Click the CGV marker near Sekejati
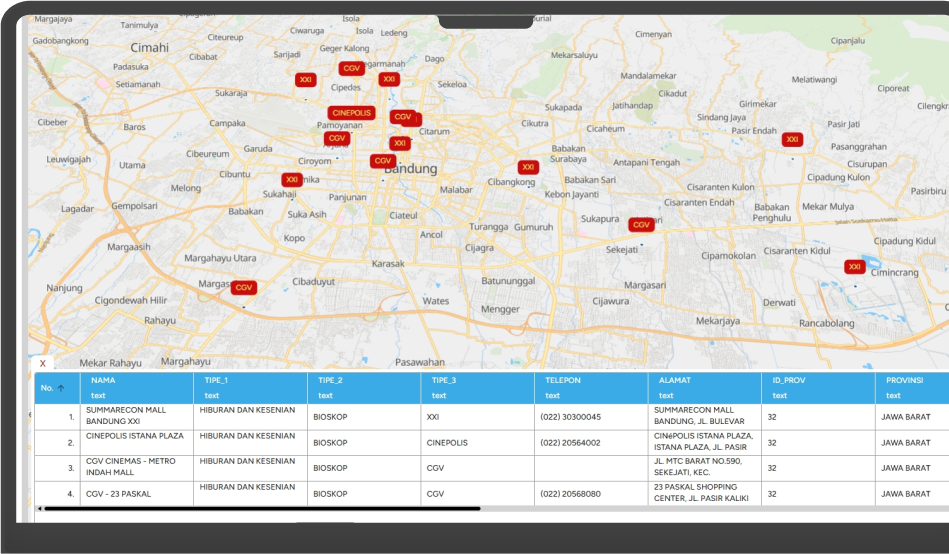The height and width of the screenshot is (554, 949). pos(641,225)
